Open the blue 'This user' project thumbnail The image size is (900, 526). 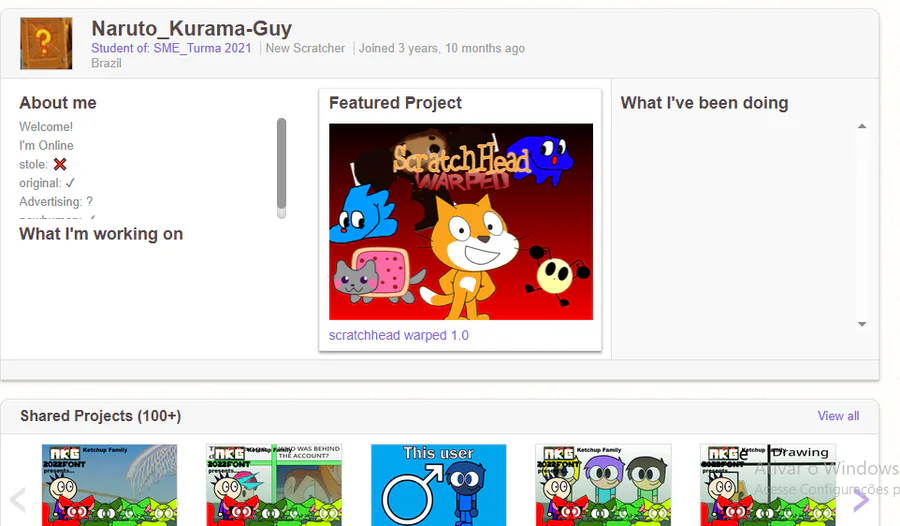(x=439, y=485)
